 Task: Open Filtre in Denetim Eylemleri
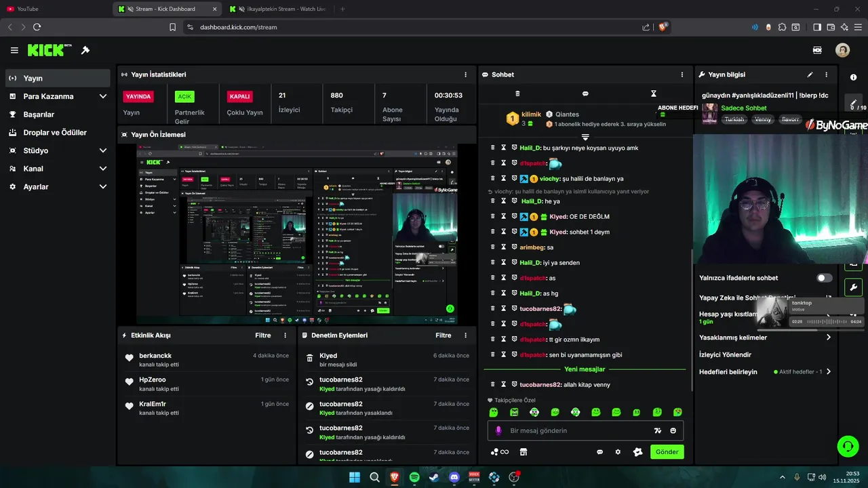click(x=443, y=335)
